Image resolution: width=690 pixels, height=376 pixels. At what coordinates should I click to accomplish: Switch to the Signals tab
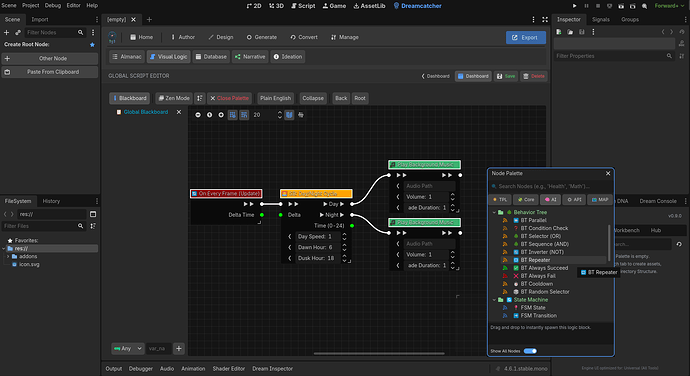point(601,19)
